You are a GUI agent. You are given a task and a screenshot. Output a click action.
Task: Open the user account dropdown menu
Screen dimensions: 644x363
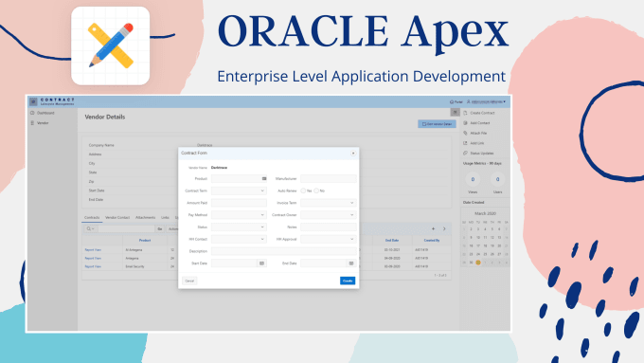pyautogui.click(x=486, y=101)
